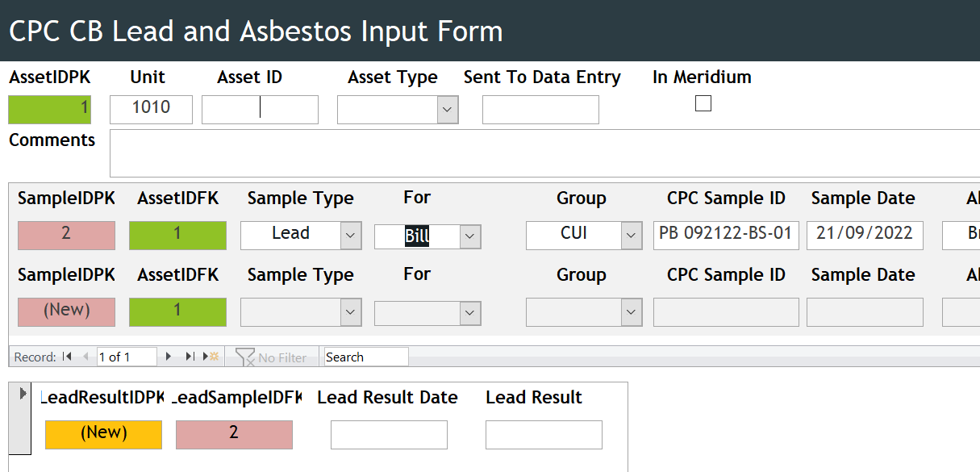This screenshot has width=980, height=472.
Task: Jump to last record arrow
Action: pos(190,357)
